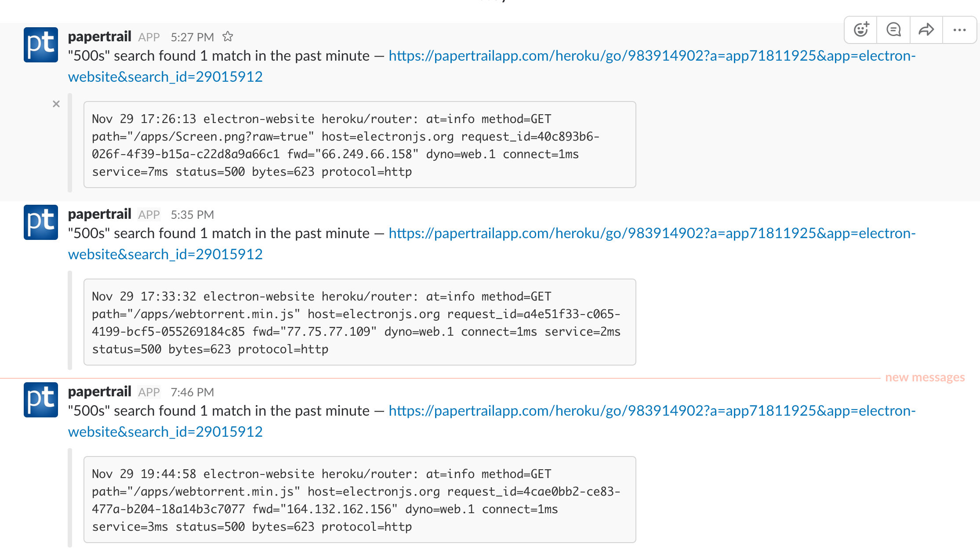Image resolution: width=980 pixels, height=558 pixels.
Task: Open more message actions with the ellipsis icon
Action: [x=959, y=30]
